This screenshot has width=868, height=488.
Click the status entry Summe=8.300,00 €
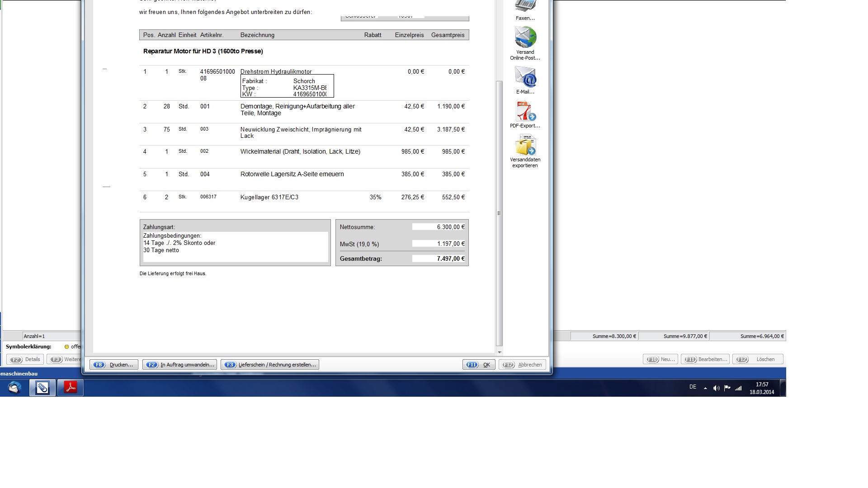[x=604, y=336]
